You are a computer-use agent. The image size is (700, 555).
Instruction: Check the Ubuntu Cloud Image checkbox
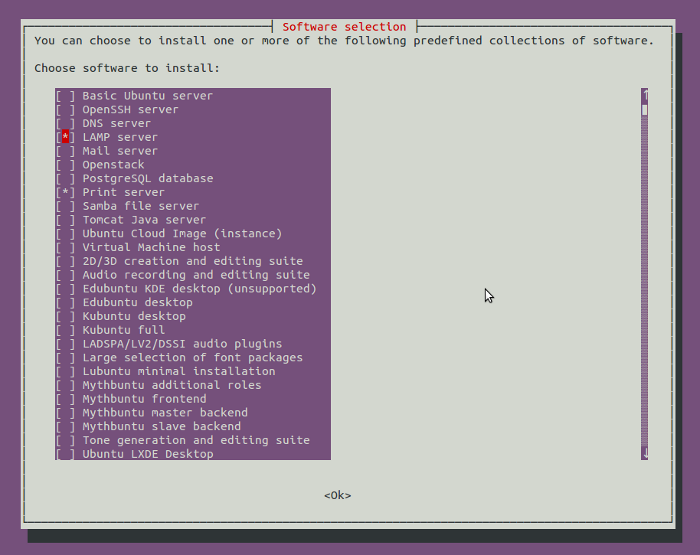66,234
